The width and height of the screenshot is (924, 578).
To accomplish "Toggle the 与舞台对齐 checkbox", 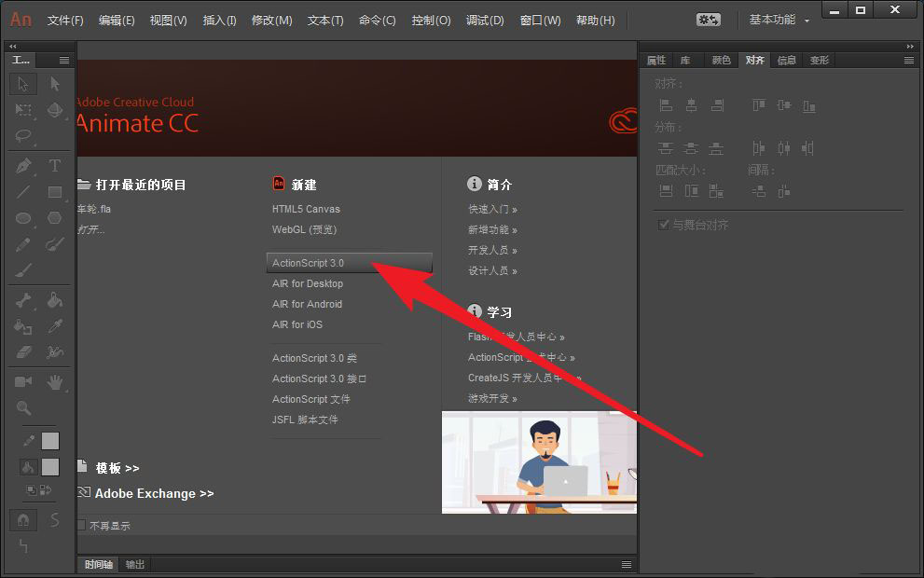I will (x=664, y=225).
